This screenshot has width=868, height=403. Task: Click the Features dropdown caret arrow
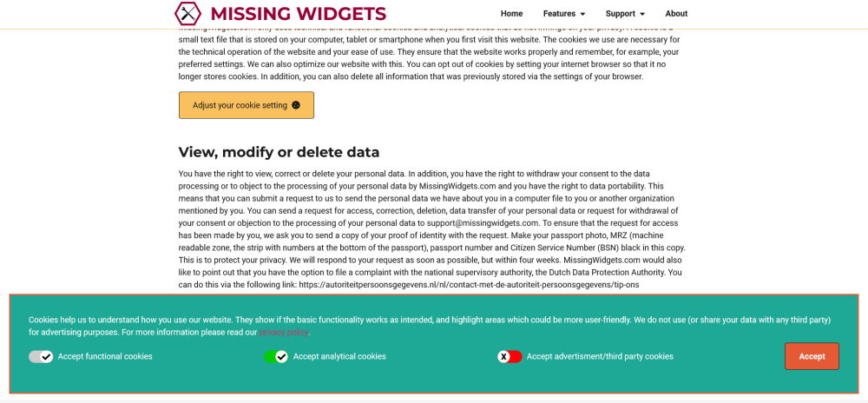pos(582,14)
